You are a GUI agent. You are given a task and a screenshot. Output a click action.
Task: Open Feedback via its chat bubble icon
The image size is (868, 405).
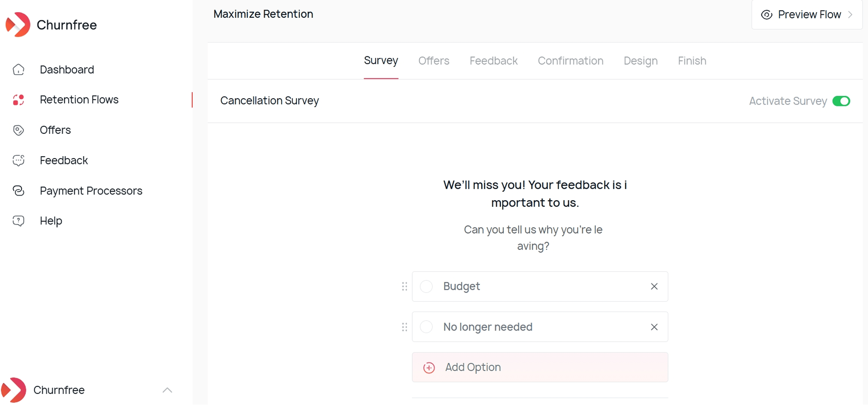click(18, 160)
